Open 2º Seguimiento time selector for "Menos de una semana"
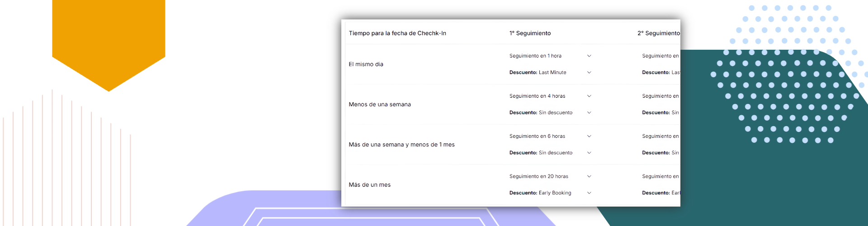868x226 pixels. [x=660, y=96]
